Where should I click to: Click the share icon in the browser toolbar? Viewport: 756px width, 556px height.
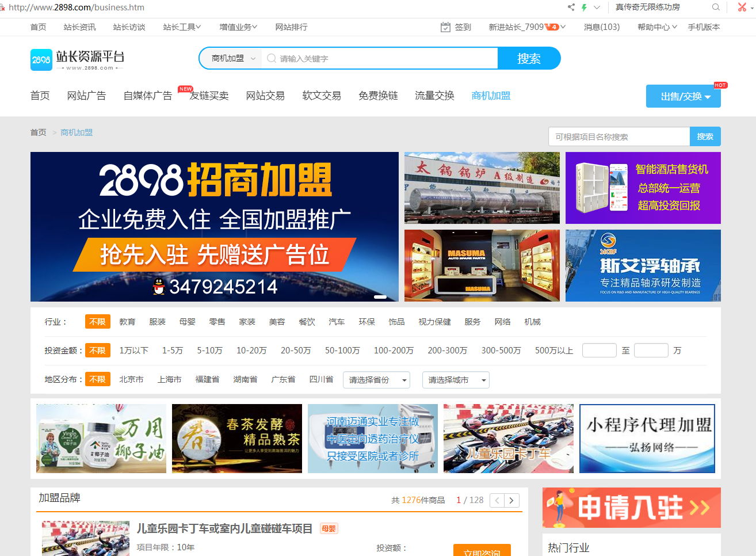coord(571,7)
